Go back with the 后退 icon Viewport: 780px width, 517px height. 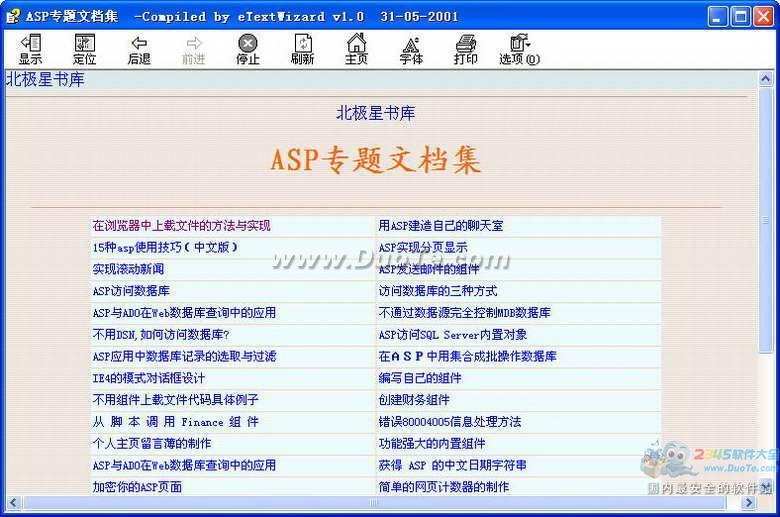pyautogui.click(x=139, y=50)
